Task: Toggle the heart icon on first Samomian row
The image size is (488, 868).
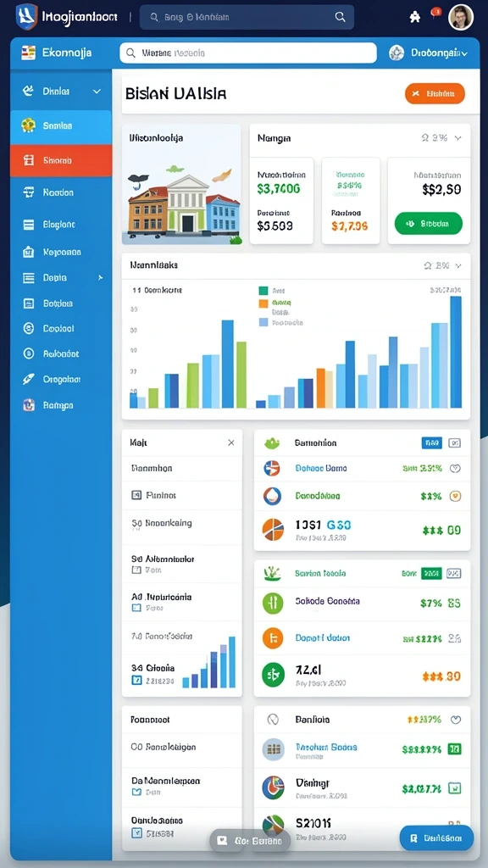Action: click(x=455, y=468)
